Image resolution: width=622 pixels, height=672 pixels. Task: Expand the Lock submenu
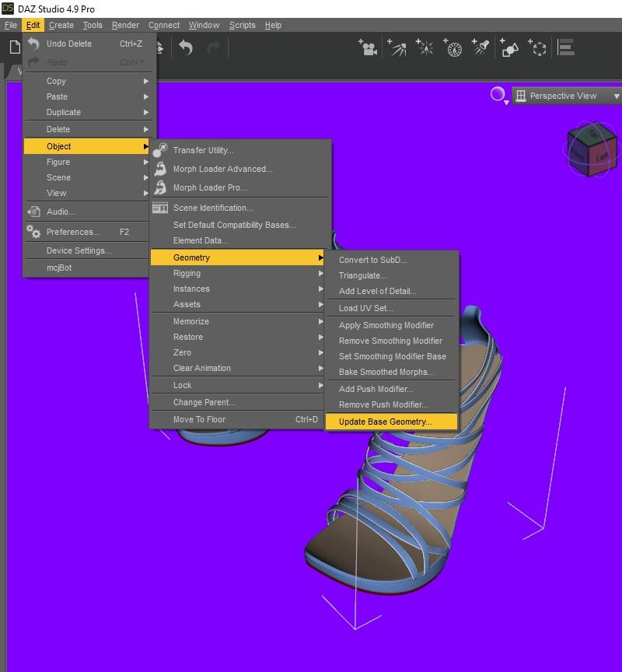pyautogui.click(x=239, y=385)
